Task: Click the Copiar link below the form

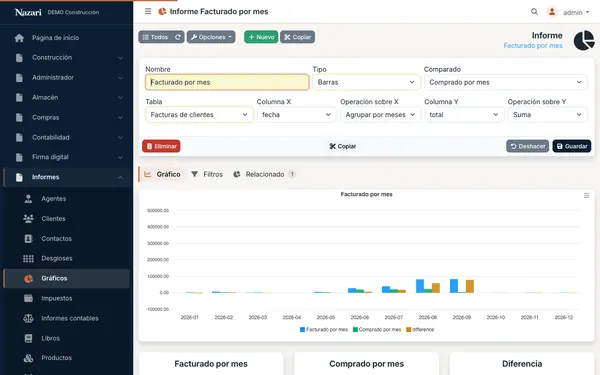Action: (343, 146)
